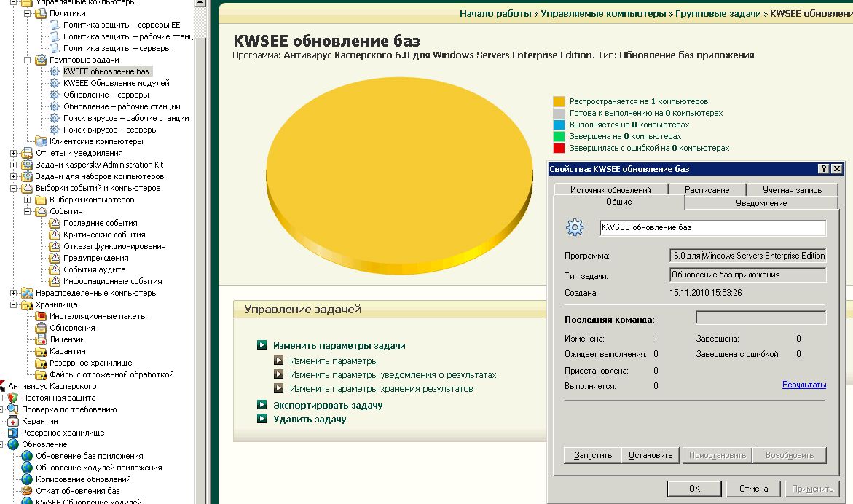Screen dimensions: 853x504
Task: Click the Задачи Kaspersky Administration Kit icon
Action: click(27, 165)
